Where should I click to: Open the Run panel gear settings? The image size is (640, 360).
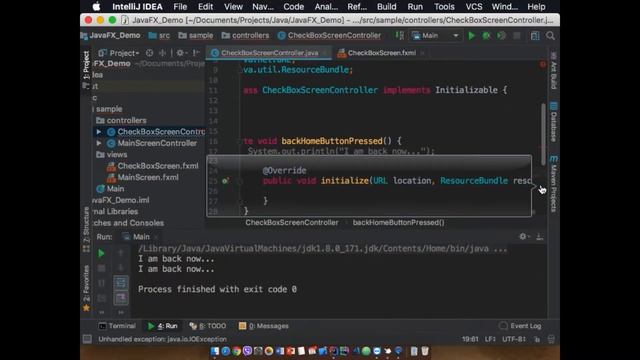523,237
